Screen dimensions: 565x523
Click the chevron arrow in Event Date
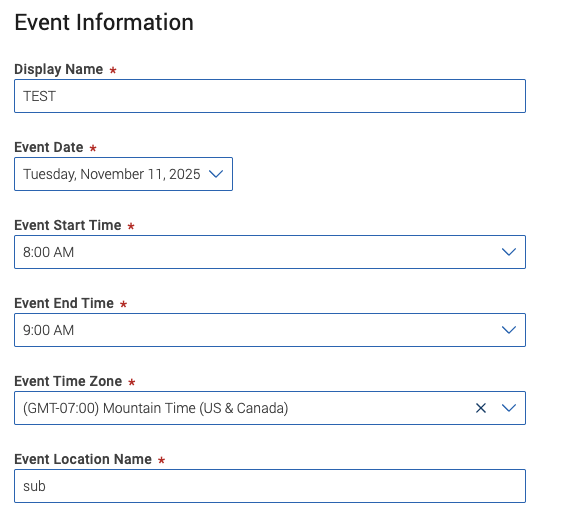coord(216,174)
